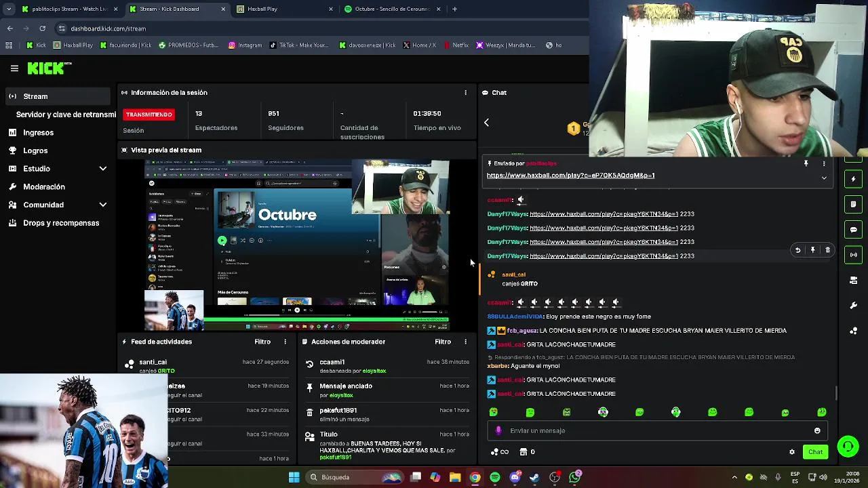Show hidden system tray icons
The height and width of the screenshot is (488, 868).
coord(734,477)
